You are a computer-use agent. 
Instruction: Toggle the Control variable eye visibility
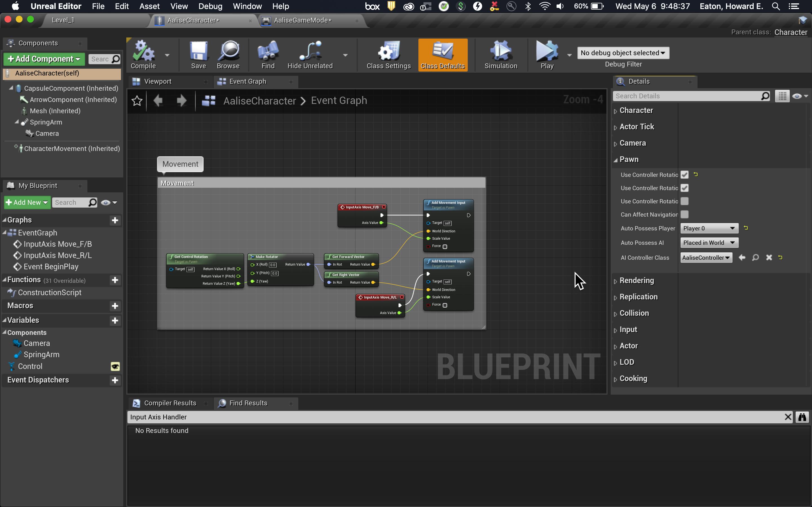[115, 366]
